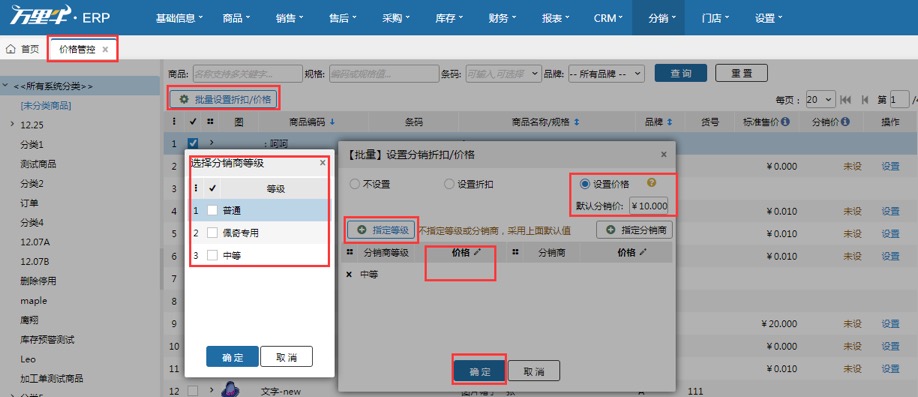Expand row 12 文字-new detail chevron
The height and width of the screenshot is (397, 918).
coord(211,391)
